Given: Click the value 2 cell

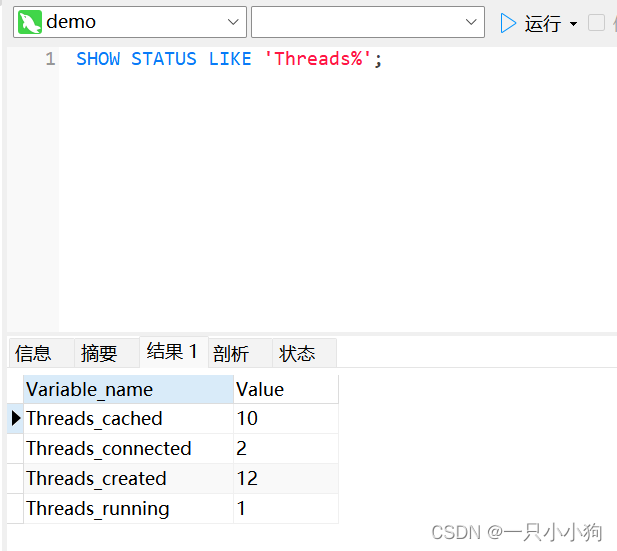Looking at the screenshot, I should 286,449.
